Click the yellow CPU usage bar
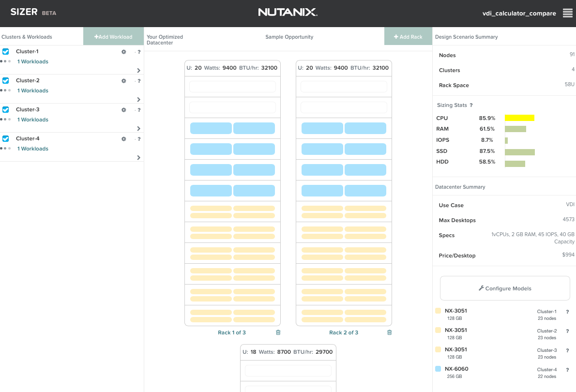Viewport: 576px width, 392px height. click(x=519, y=118)
